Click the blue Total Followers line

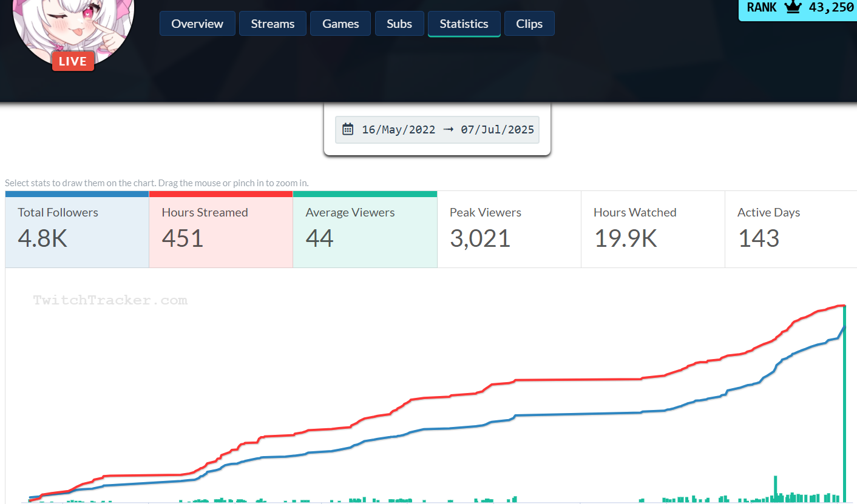pyautogui.click(x=577, y=414)
